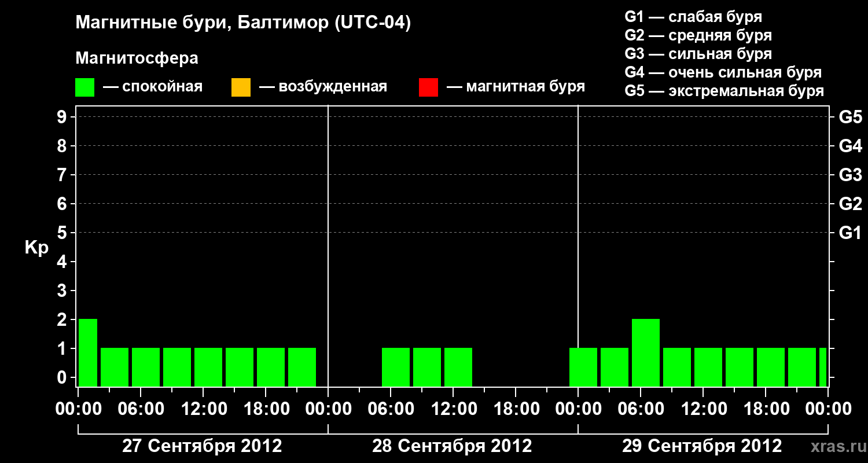Click the right-axis 'G3' storm level label
This screenshot has width=868, height=463.
click(x=851, y=175)
